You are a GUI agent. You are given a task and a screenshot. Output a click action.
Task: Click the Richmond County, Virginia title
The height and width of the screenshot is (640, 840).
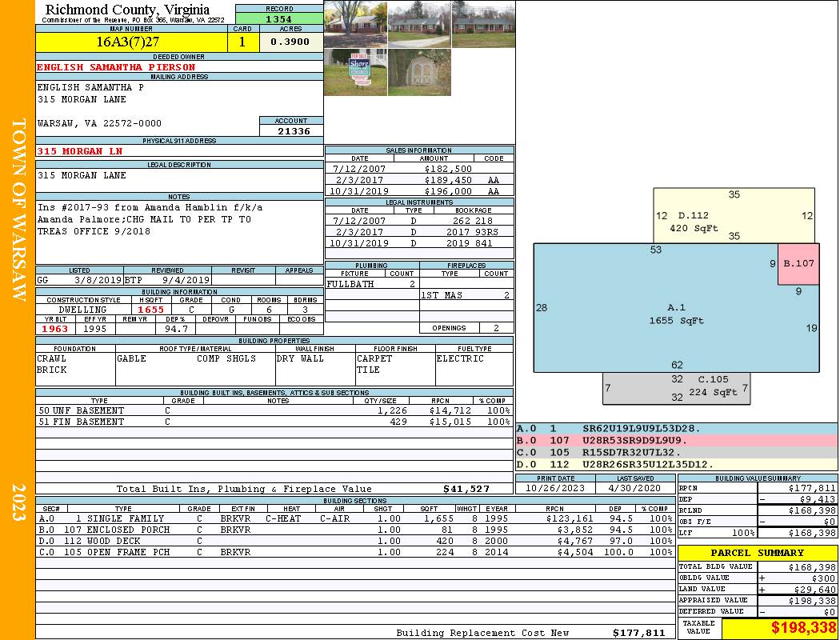(127, 10)
